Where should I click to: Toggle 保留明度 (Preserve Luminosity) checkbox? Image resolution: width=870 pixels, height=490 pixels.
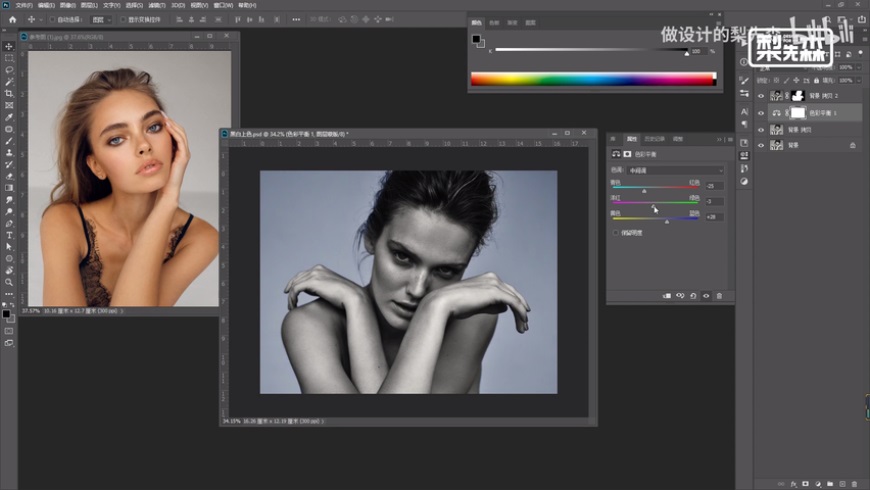616,232
